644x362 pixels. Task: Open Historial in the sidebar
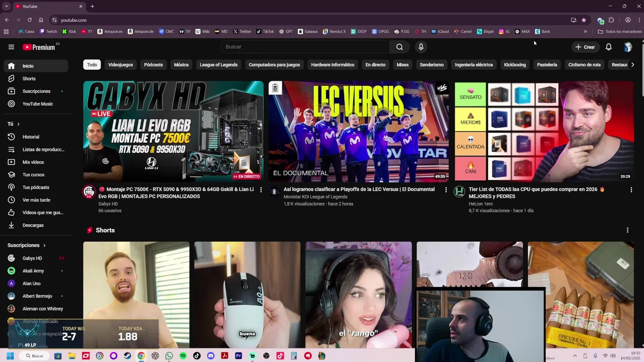[36, 137]
